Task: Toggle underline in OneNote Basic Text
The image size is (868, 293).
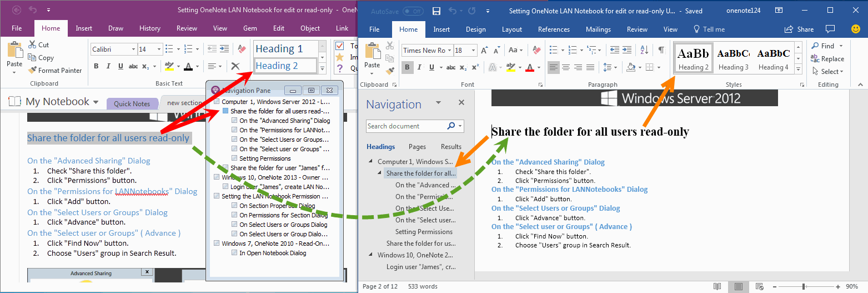Action: click(x=121, y=66)
